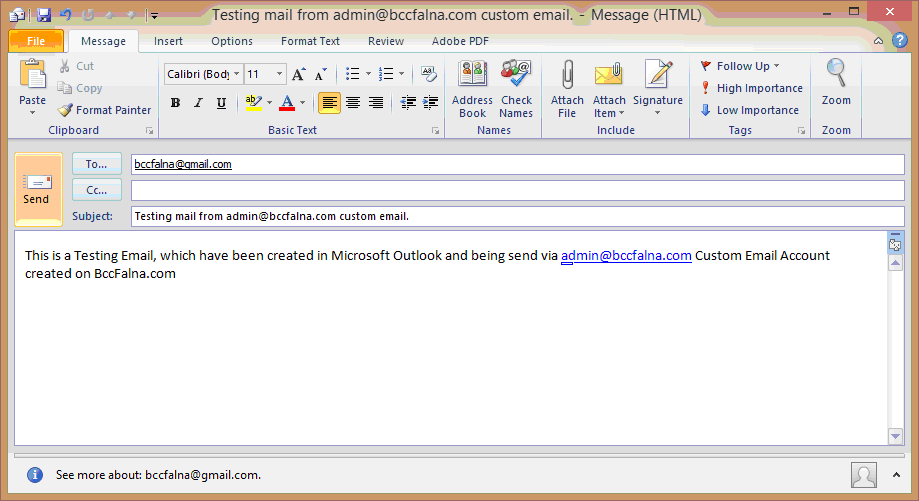Open the font name dropdown Calibri (Body)
This screenshot has height=501, width=919.
coord(237,74)
